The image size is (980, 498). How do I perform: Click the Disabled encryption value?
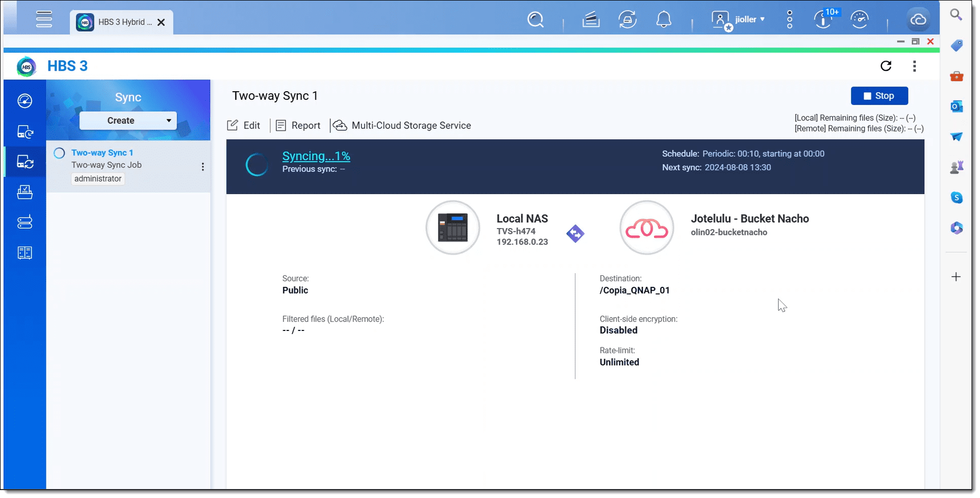click(619, 330)
